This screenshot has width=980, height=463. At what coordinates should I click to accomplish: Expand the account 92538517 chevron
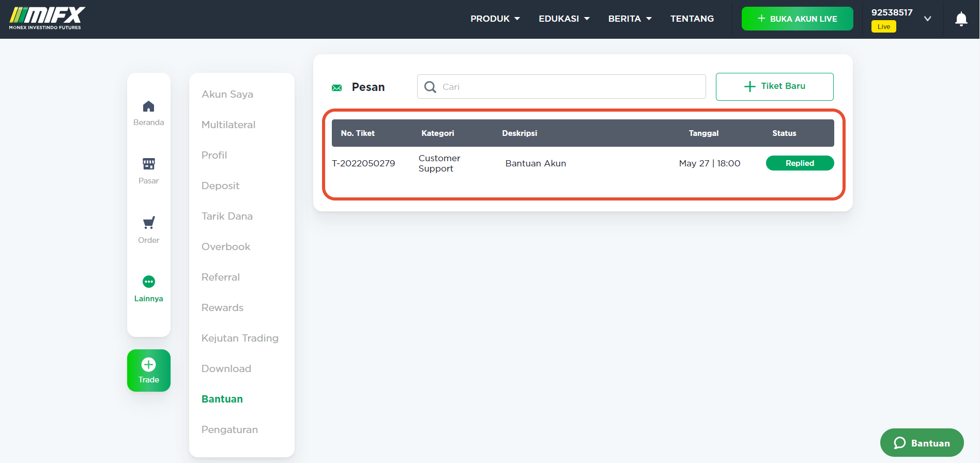pos(927,19)
